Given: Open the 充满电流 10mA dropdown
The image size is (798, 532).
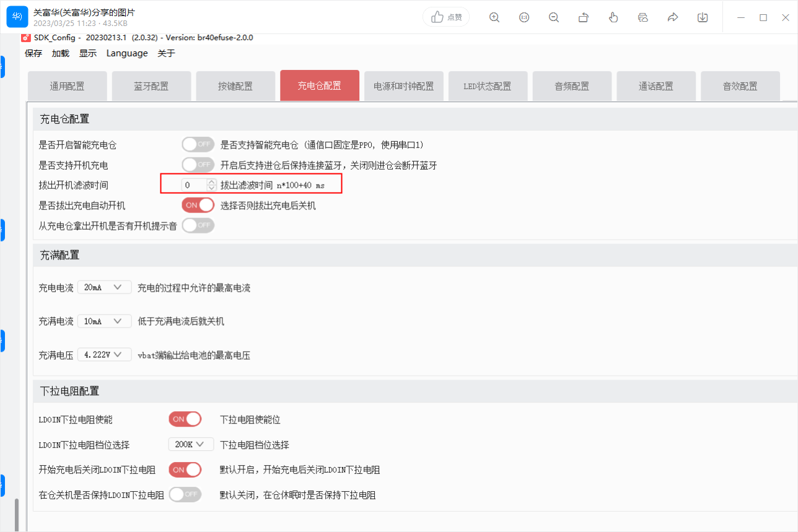Looking at the screenshot, I should (x=104, y=321).
